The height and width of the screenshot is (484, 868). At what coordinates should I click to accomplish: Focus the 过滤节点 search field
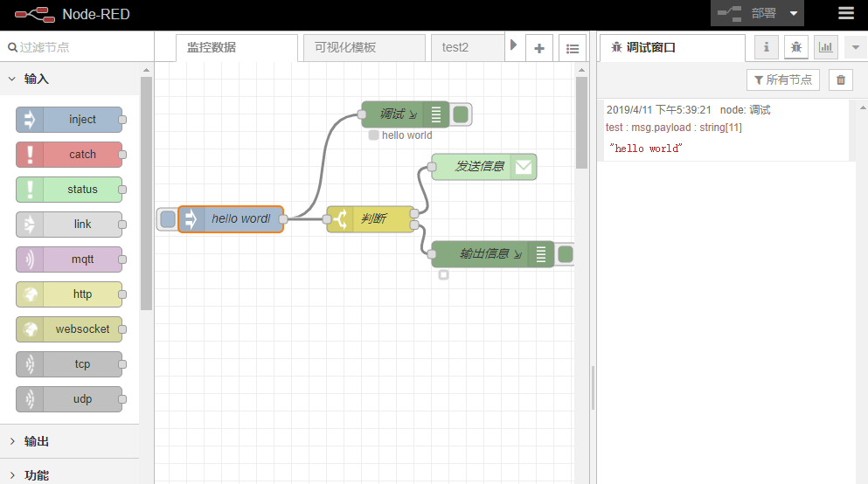click(x=77, y=47)
